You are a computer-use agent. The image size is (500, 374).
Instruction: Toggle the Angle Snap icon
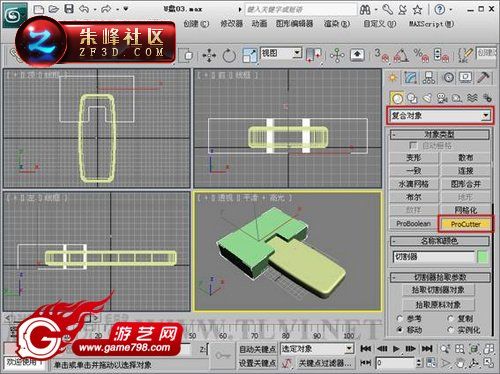401,55
